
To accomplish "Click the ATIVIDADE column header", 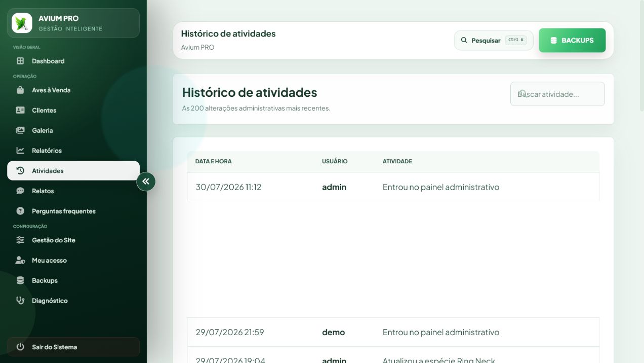I will coord(397,161).
